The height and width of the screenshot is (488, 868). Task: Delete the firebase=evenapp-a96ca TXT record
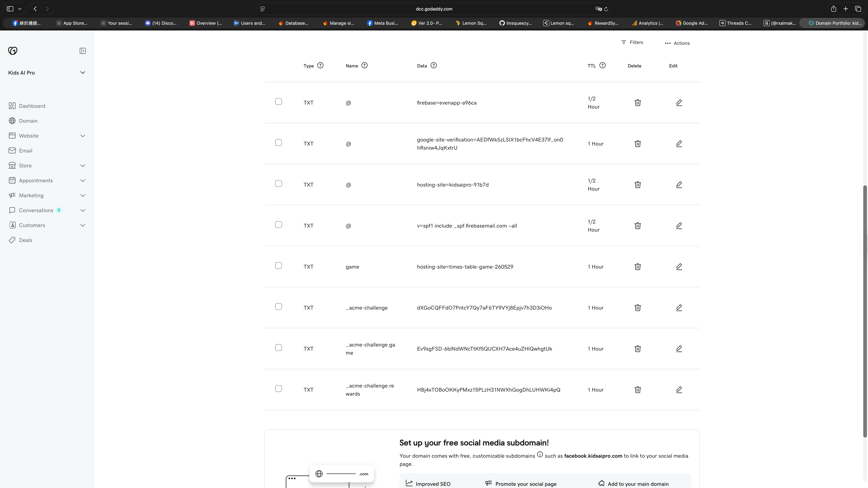tap(637, 103)
